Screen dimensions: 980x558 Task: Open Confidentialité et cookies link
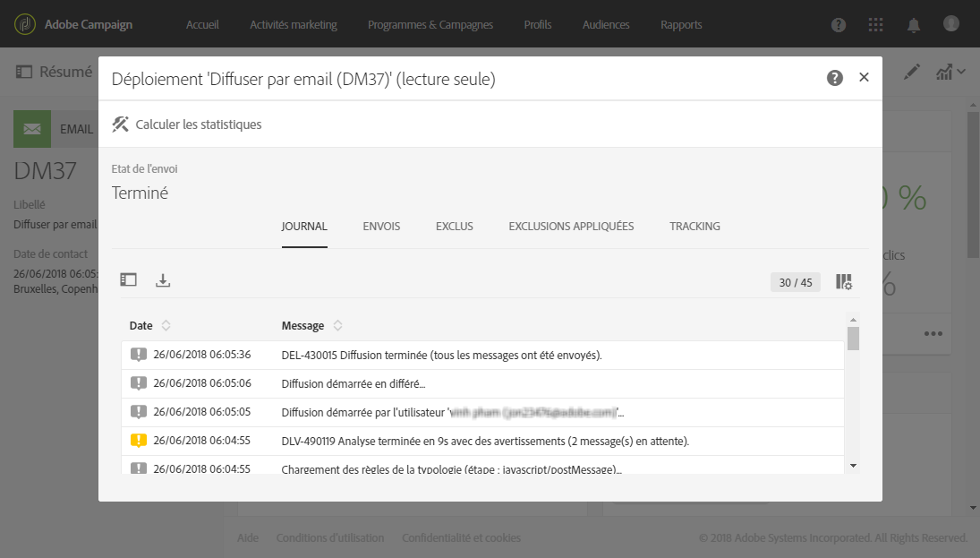(461, 537)
